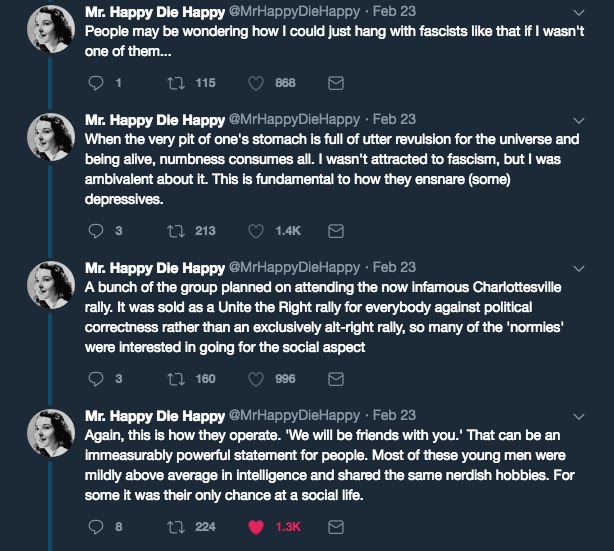Open Mr. Happy Die Happy profile name on first tweet
Image resolution: width=614 pixels, height=551 pixels.
156,10
